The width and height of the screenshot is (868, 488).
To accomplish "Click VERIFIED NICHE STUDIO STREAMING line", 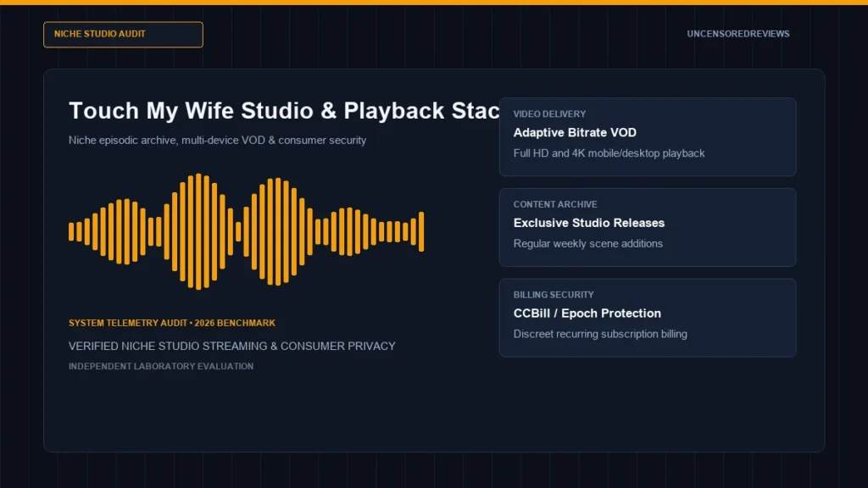I will [x=232, y=346].
